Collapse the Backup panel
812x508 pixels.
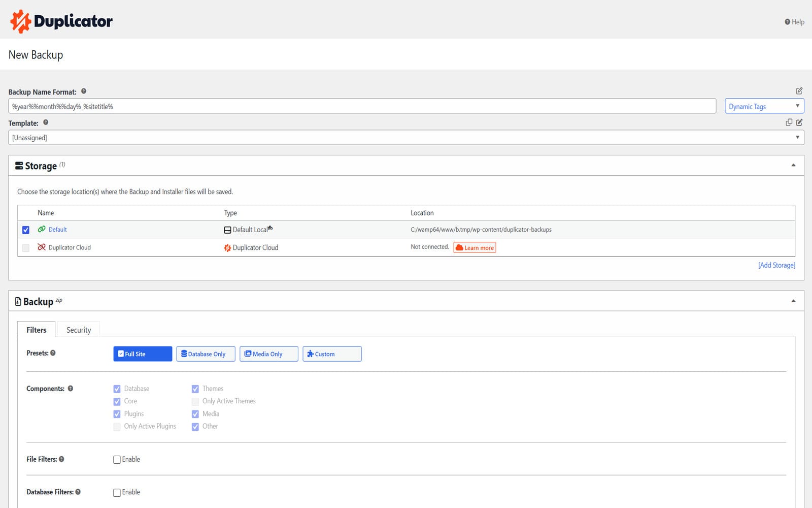coord(793,301)
